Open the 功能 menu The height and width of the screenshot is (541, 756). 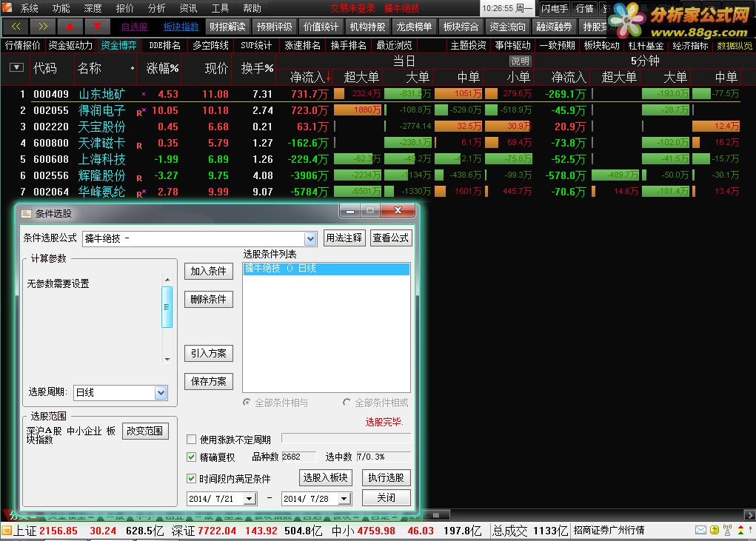pyautogui.click(x=61, y=8)
